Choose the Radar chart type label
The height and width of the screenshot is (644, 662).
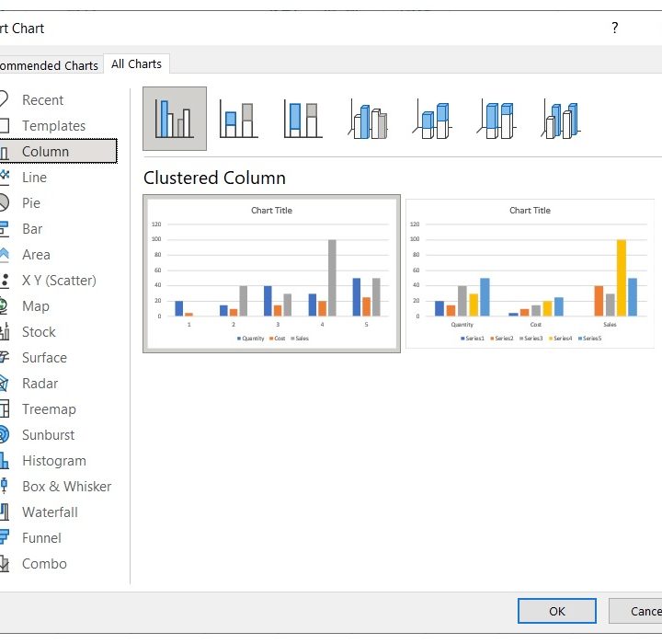[40, 384]
